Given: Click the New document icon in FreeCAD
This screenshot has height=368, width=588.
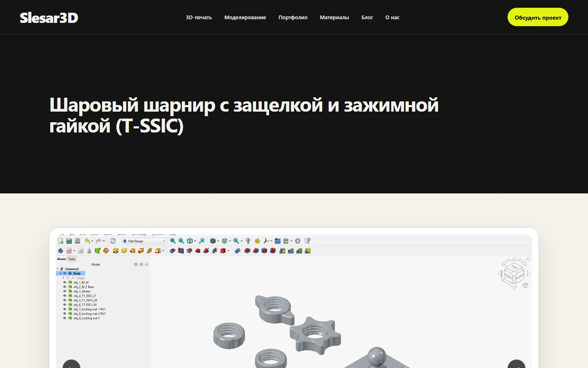Looking at the screenshot, I should coord(61,241).
